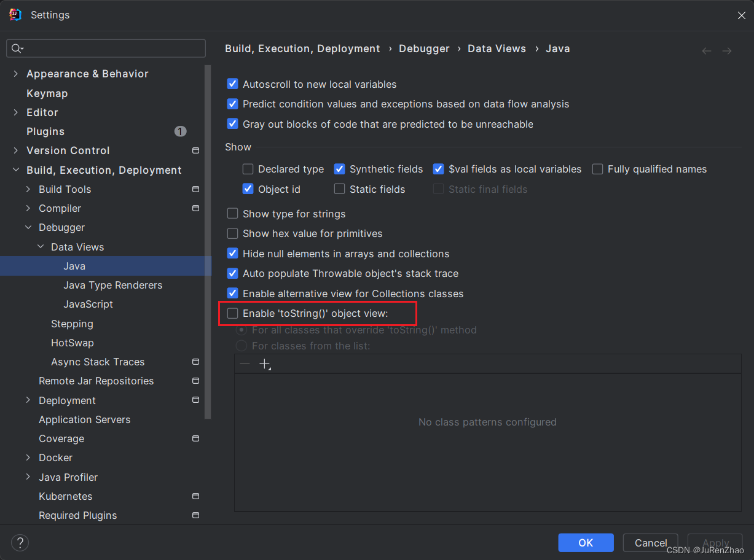Expand Build Tools node
The image size is (754, 560).
coord(28,189)
